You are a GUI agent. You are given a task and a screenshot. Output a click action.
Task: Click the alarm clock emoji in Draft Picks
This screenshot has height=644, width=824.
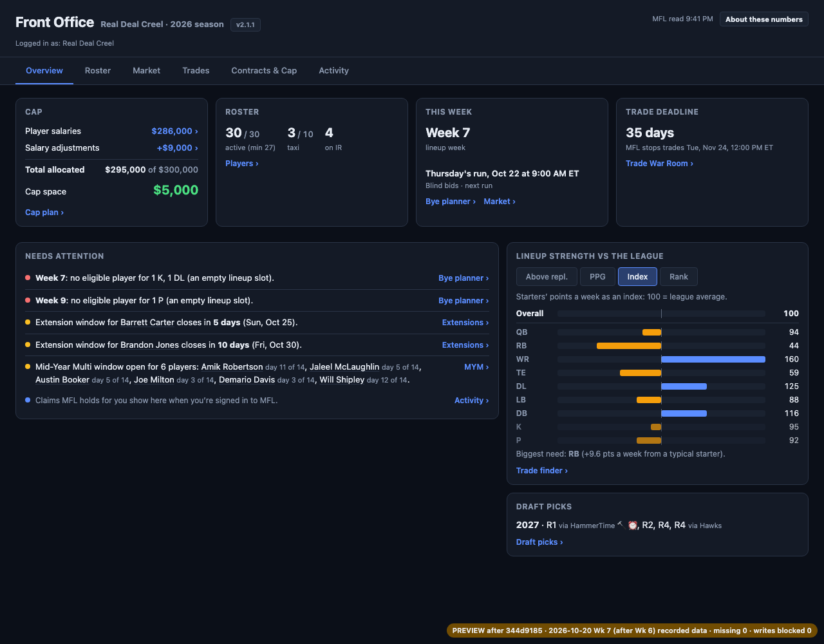(633, 525)
